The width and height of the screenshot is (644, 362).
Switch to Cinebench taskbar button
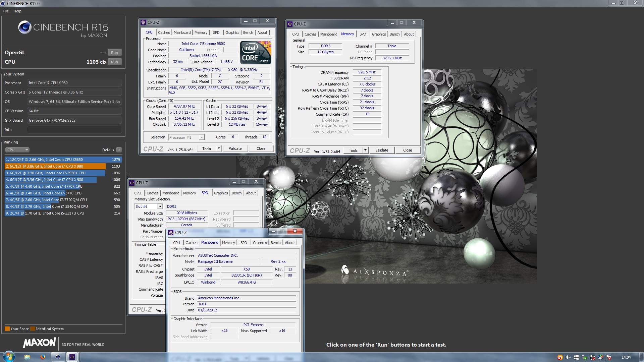click(x=58, y=357)
